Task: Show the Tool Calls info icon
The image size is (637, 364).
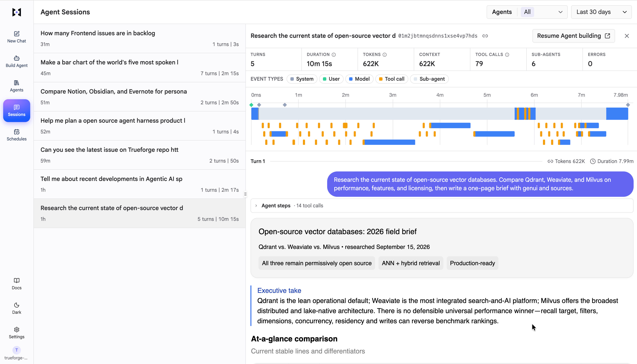Action: tap(507, 54)
